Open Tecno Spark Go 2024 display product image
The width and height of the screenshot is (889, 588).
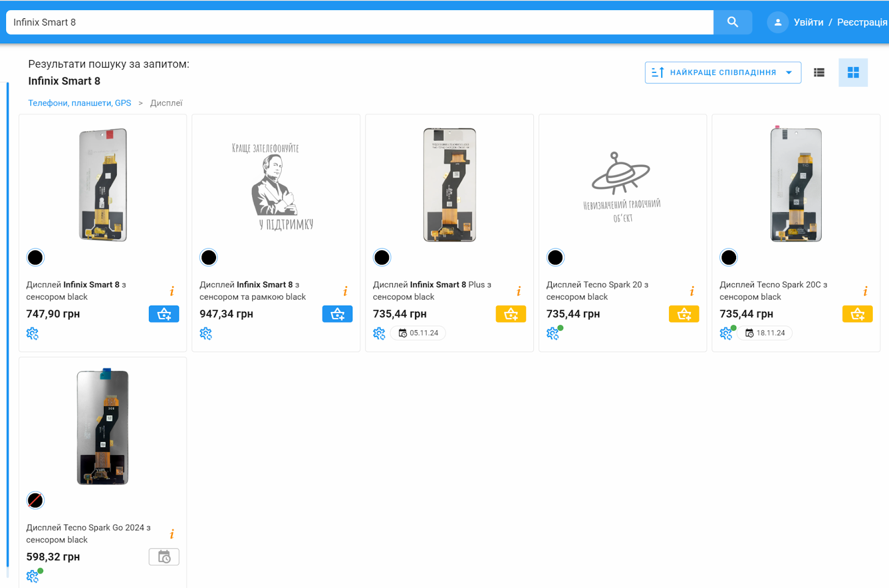click(x=103, y=426)
